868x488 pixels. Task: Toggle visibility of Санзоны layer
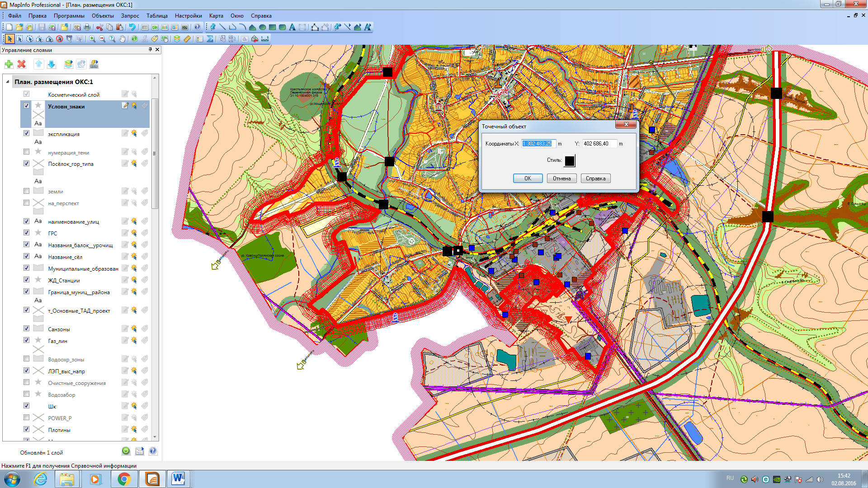[26, 328]
